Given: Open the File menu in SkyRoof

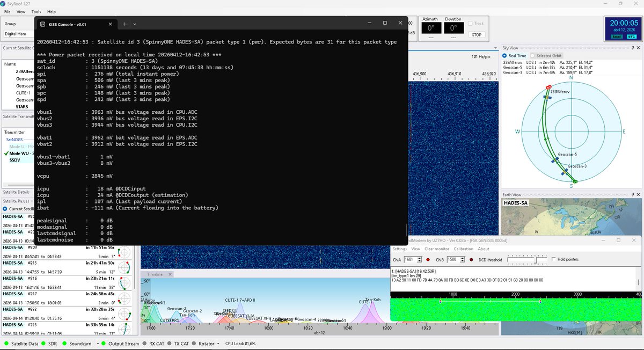Looking at the screenshot, I should click(x=7, y=11).
